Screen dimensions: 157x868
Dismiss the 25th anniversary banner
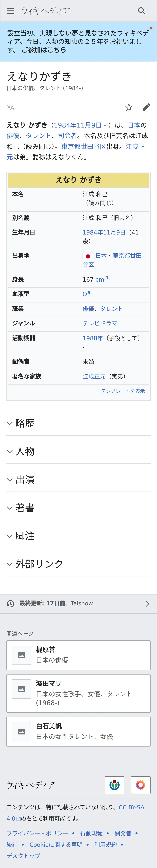tap(151, 28)
